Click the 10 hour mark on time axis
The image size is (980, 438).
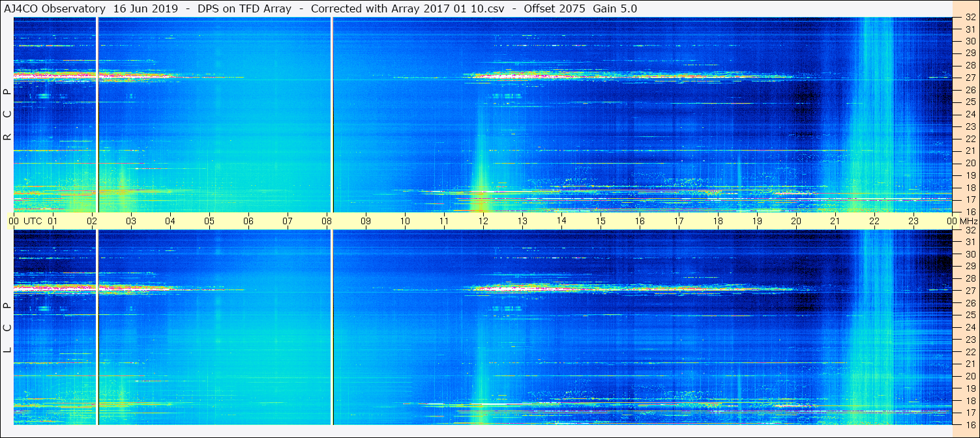tap(405, 221)
